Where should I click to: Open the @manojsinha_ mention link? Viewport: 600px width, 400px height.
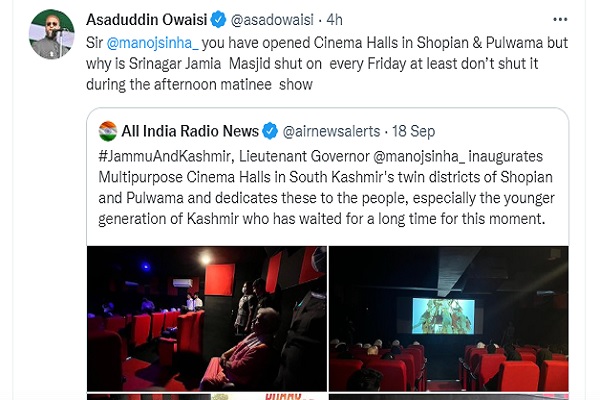[x=152, y=43]
